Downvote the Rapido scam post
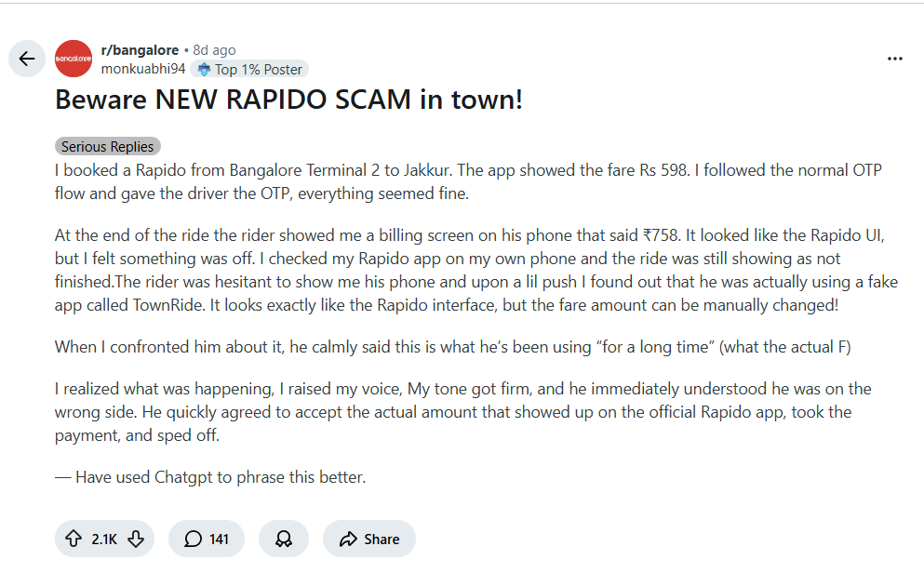This screenshot has width=924, height=573. pyautogui.click(x=135, y=539)
